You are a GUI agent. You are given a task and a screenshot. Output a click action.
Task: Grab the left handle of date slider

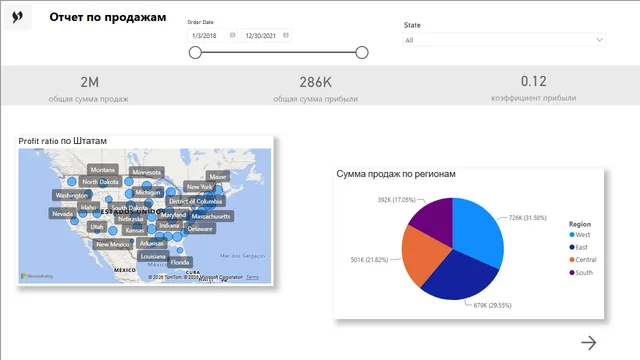[195, 52]
